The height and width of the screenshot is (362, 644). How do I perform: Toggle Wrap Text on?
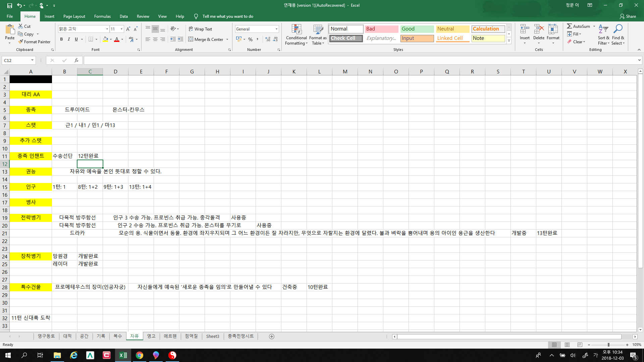[x=200, y=29]
